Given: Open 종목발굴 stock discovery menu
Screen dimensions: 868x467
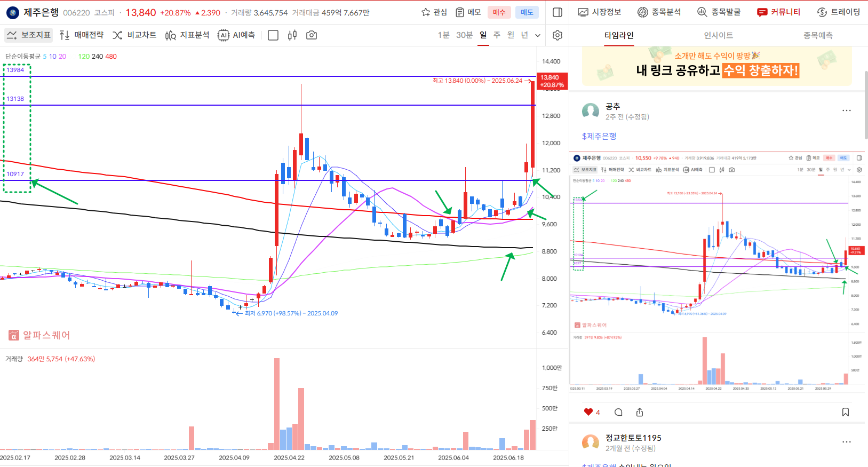Looking at the screenshot, I should 719,12.
